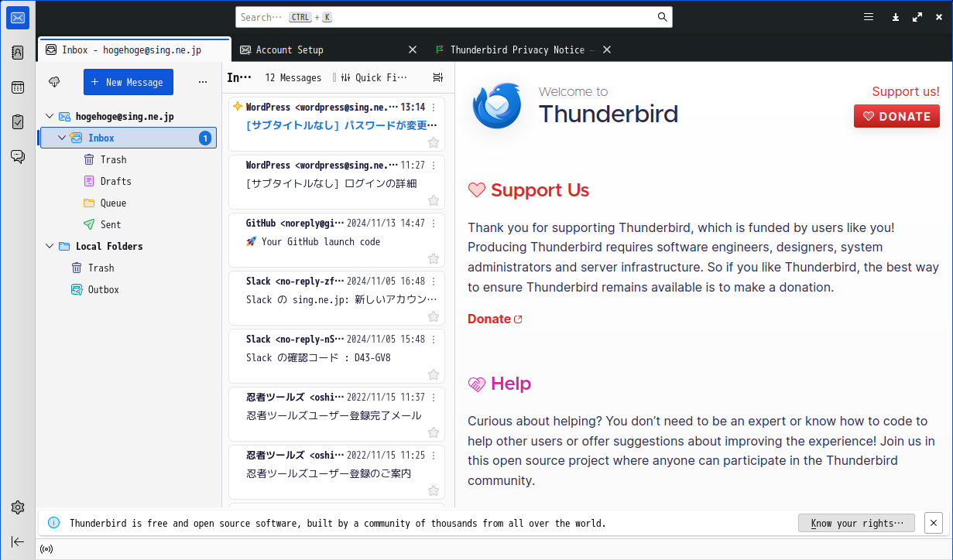The width and height of the screenshot is (953, 560).
Task: Close the Thunderbird Privacy Notice tab
Action: [607, 50]
